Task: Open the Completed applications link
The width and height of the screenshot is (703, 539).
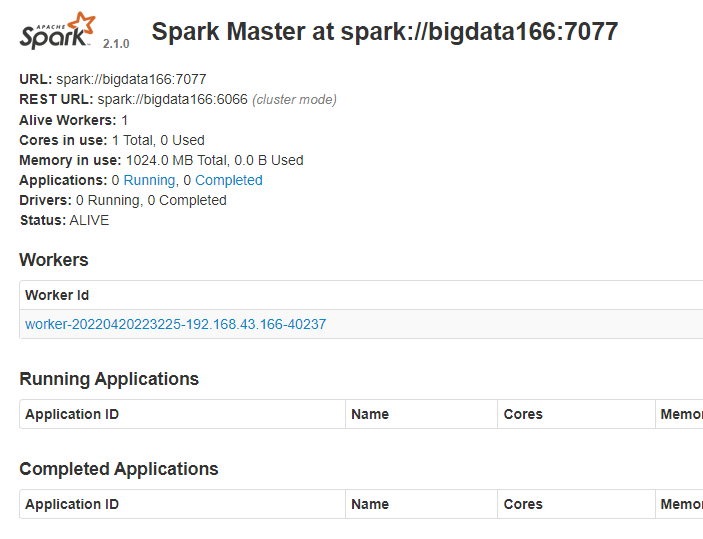Action: coord(228,180)
